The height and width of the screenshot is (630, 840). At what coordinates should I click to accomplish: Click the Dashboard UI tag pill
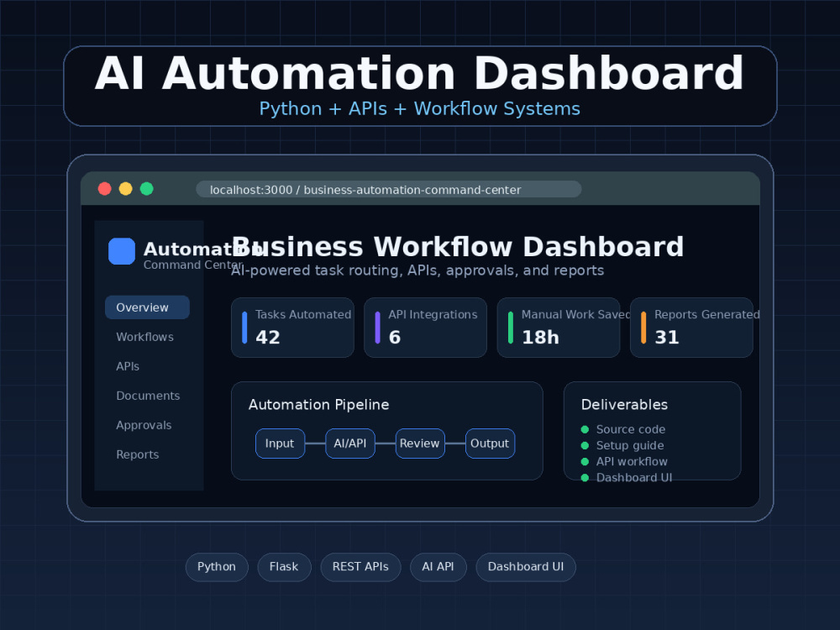pyautogui.click(x=526, y=567)
